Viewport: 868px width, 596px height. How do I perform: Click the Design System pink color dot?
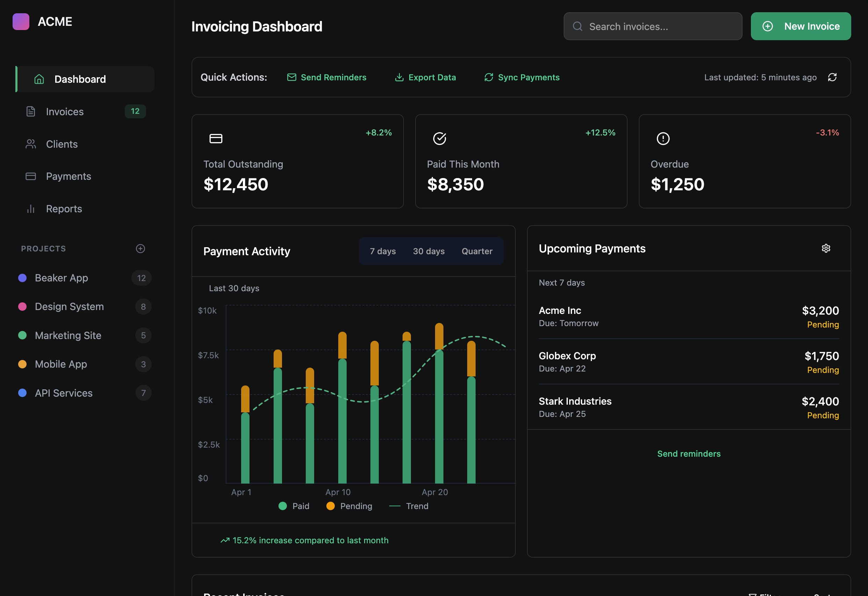[23, 307]
